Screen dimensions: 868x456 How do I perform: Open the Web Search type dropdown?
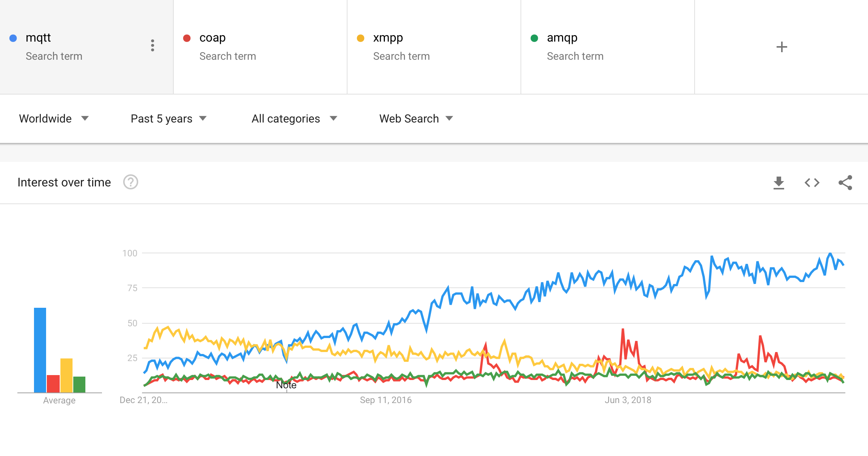click(416, 119)
